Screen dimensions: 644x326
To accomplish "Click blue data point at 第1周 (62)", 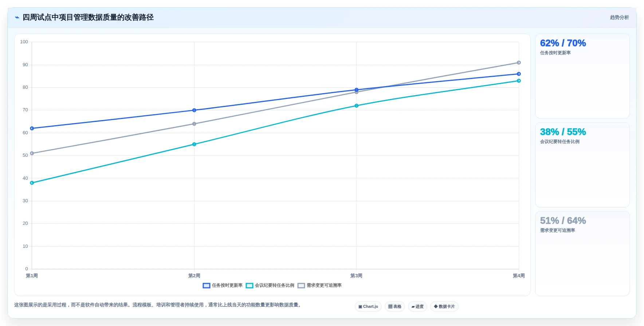I will click(x=32, y=128).
